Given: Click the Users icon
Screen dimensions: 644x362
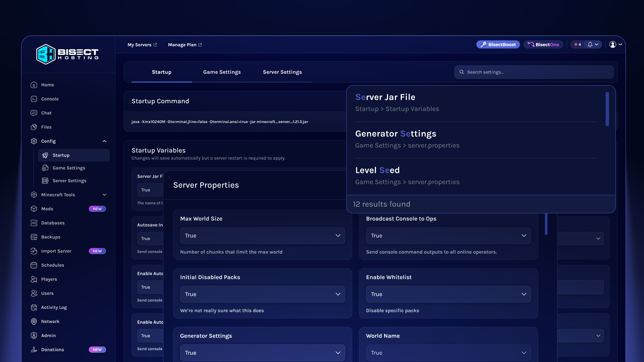Looking at the screenshot, I should [34, 293].
